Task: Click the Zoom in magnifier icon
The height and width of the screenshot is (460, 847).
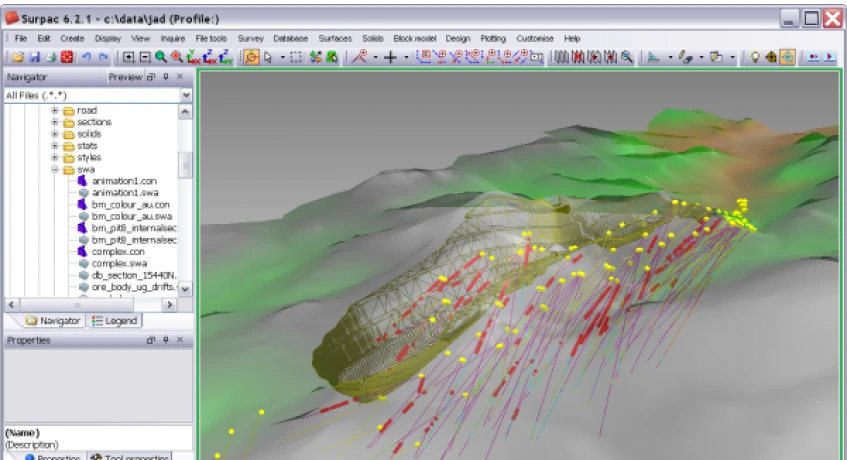Action: [160, 58]
